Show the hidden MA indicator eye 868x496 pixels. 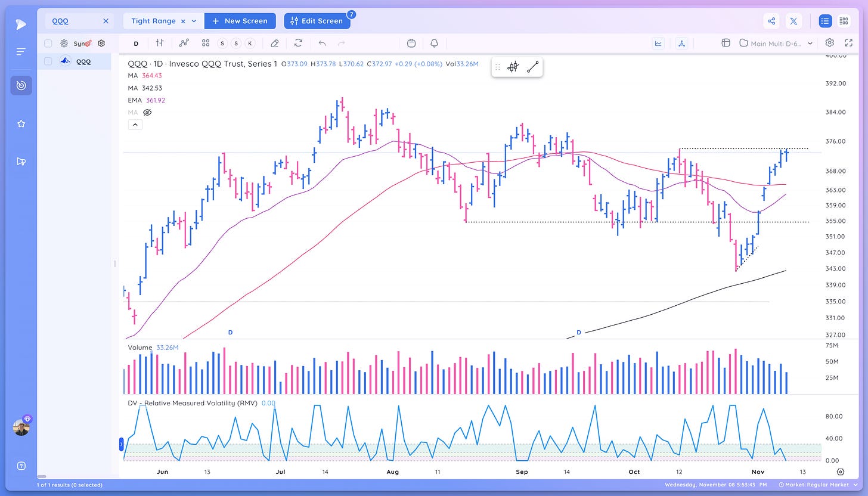coord(148,112)
